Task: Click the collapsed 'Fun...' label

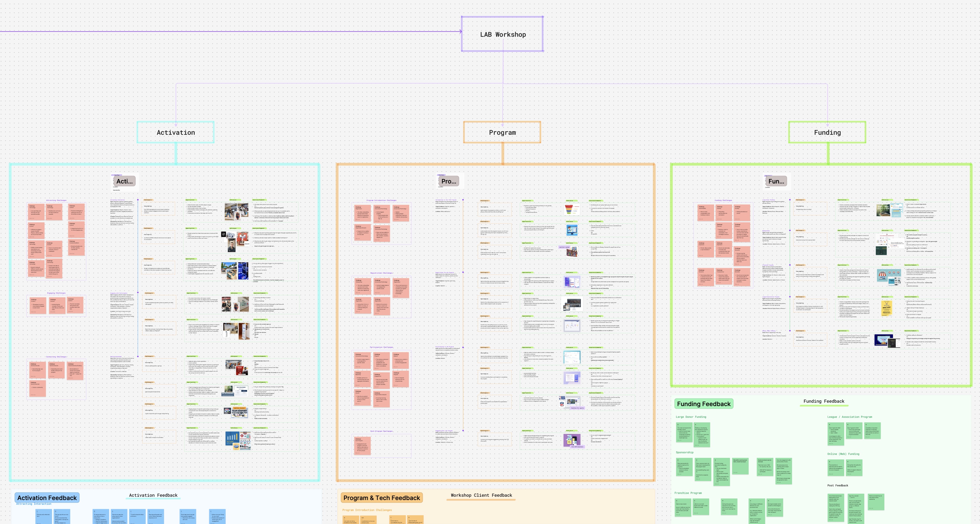Action: (x=776, y=181)
